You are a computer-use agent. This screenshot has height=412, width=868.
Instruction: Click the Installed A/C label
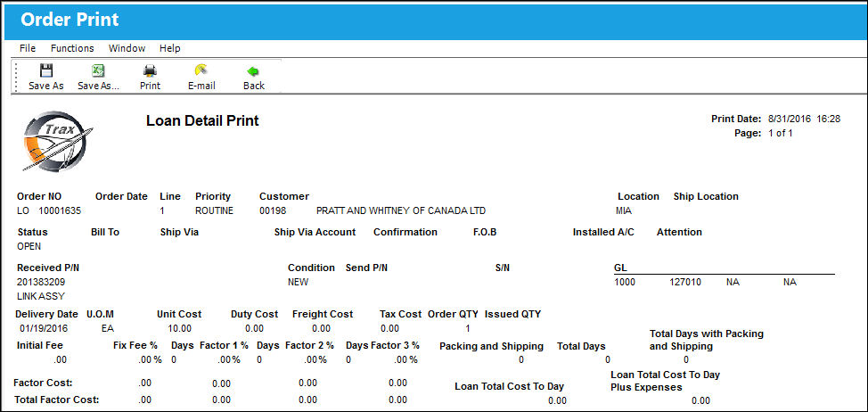(603, 232)
